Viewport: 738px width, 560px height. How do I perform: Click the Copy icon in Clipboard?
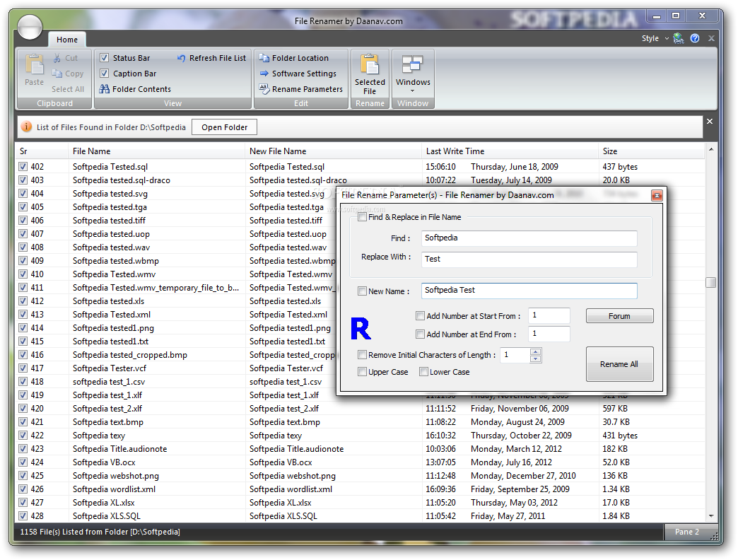point(57,74)
